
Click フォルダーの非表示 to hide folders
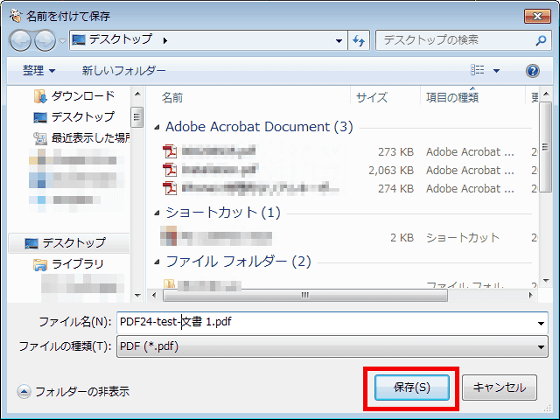(x=74, y=392)
